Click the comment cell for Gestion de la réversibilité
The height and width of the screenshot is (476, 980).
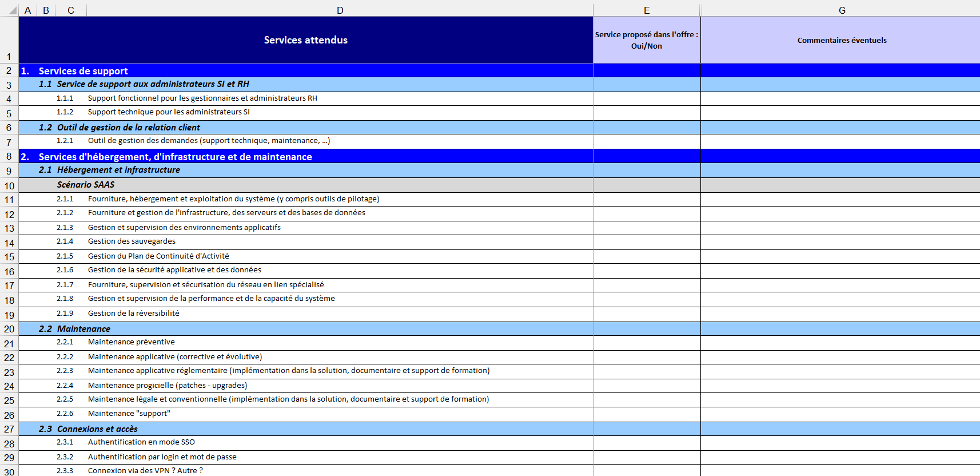click(842, 314)
